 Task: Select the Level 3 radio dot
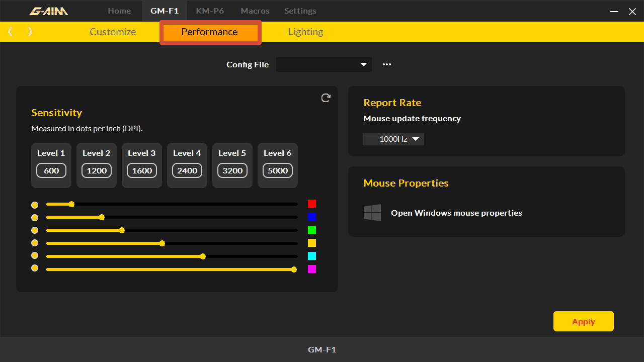click(35, 230)
